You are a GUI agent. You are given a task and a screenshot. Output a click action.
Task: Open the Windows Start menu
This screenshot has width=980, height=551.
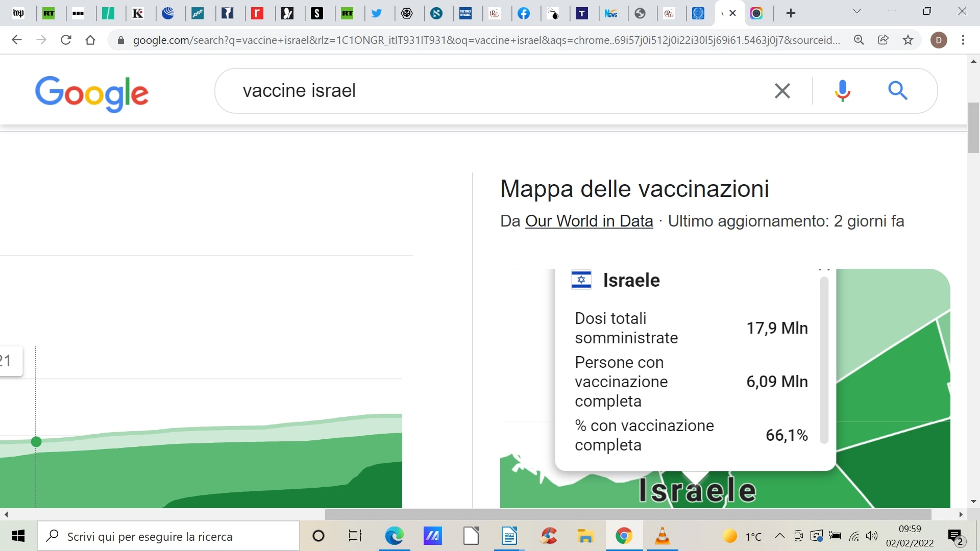tap(18, 536)
